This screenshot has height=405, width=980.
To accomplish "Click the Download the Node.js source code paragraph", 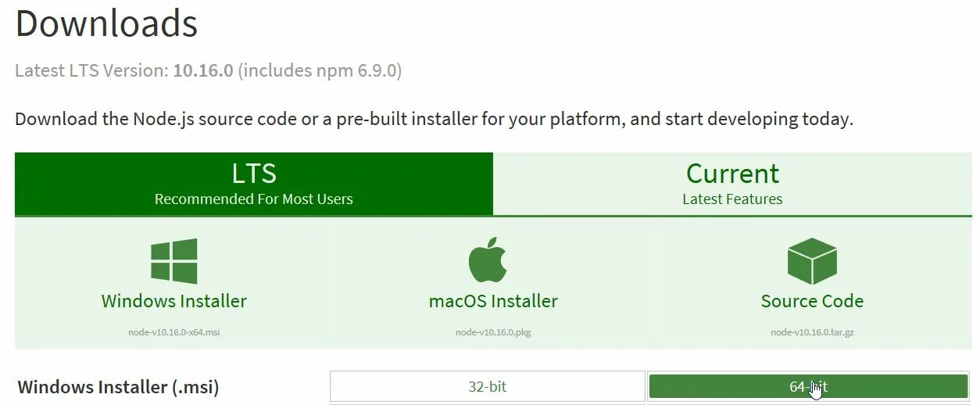I will pos(434,120).
